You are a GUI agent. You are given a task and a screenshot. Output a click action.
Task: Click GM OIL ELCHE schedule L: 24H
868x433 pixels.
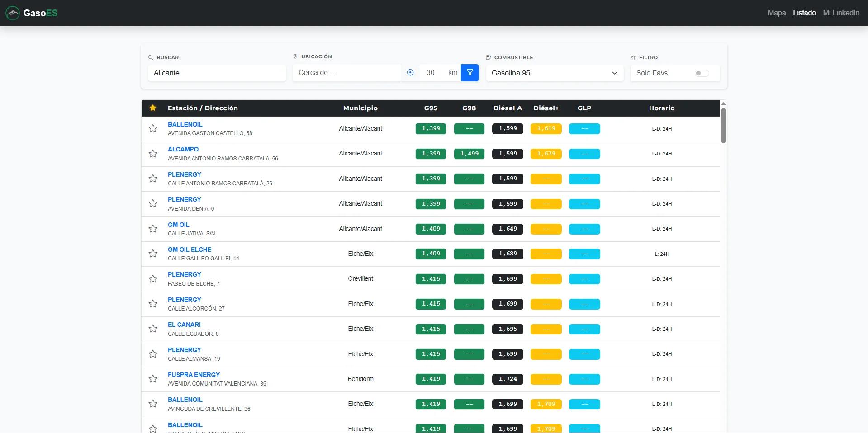662,254
